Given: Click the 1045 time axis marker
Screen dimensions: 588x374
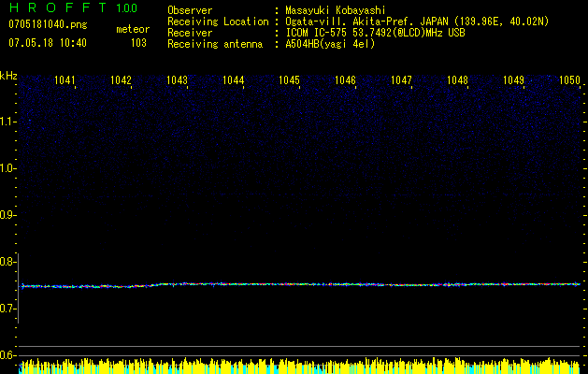Looking at the screenshot, I should click(x=289, y=79).
